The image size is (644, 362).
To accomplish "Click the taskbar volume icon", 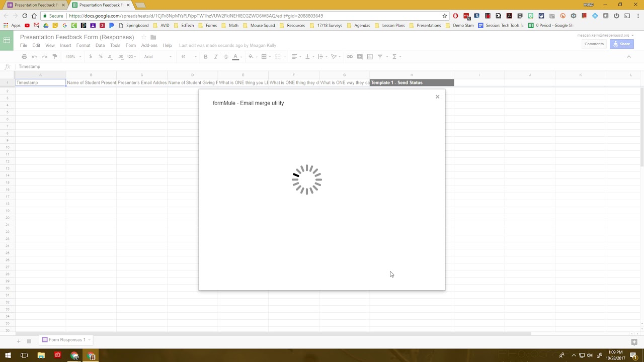I will (589, 355).
